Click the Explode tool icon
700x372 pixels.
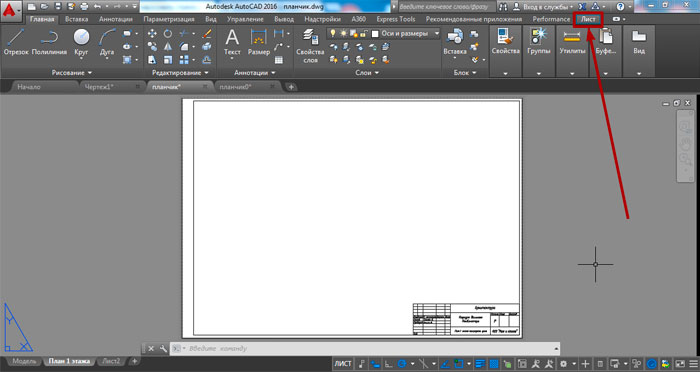click(x=207, y=46)
